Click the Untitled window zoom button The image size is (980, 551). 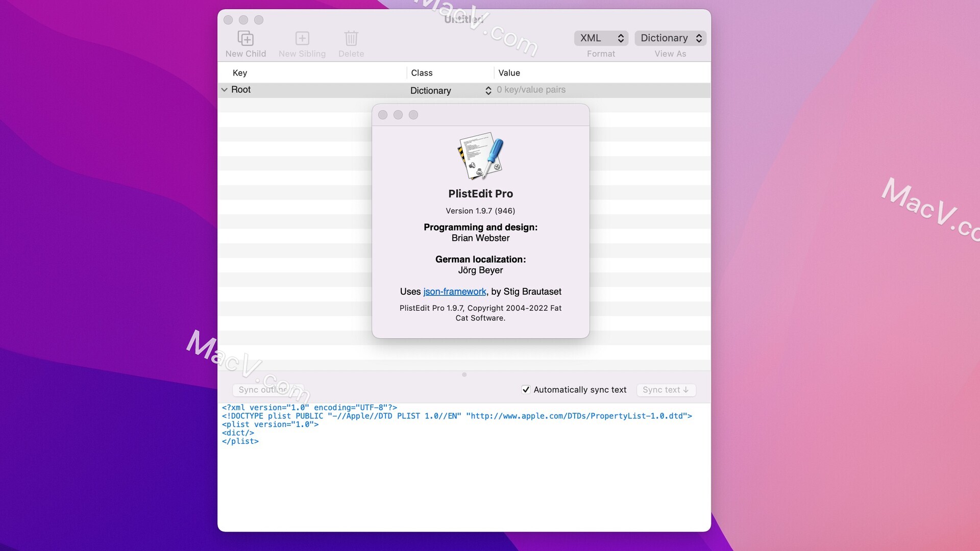[x=259, y=20]
